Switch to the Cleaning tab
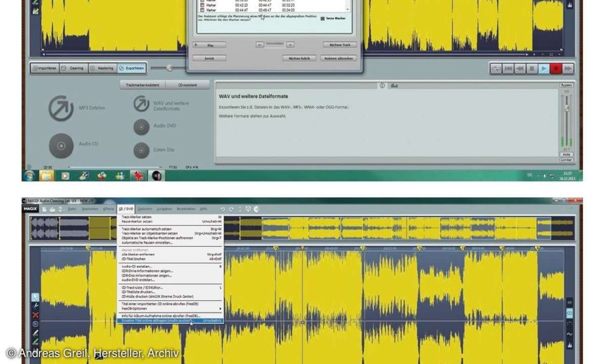The image size is (607, 364). [x=74, y=68]
